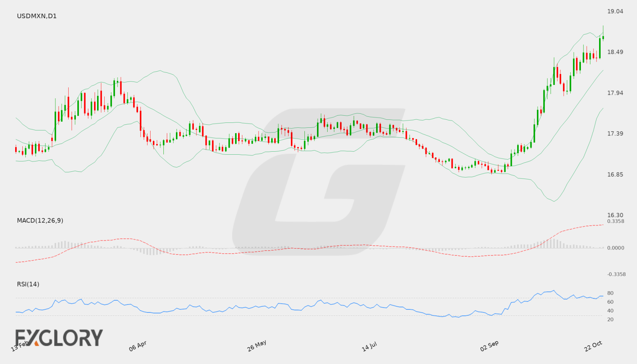Click the RSI 20 level label
This screenshot has width=637, height=364.
(610, 319)
